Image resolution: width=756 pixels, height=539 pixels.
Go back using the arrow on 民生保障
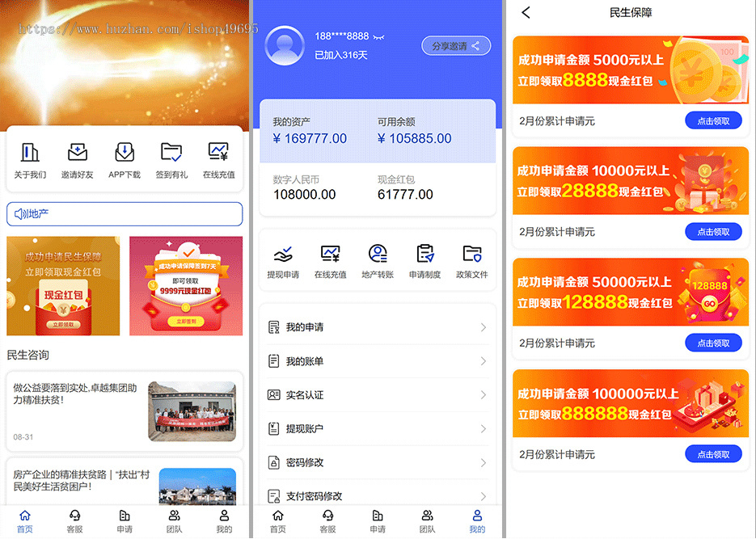[x=526, y=12]
